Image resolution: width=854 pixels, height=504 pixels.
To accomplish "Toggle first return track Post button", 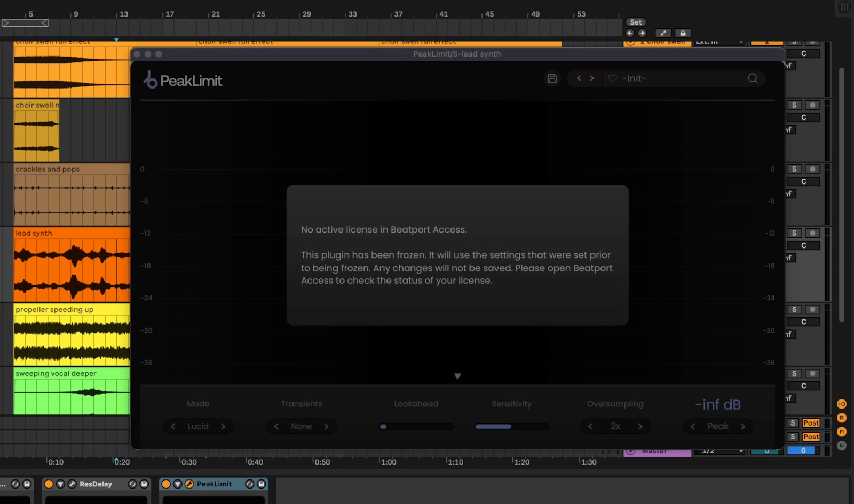I will (811, 423).
